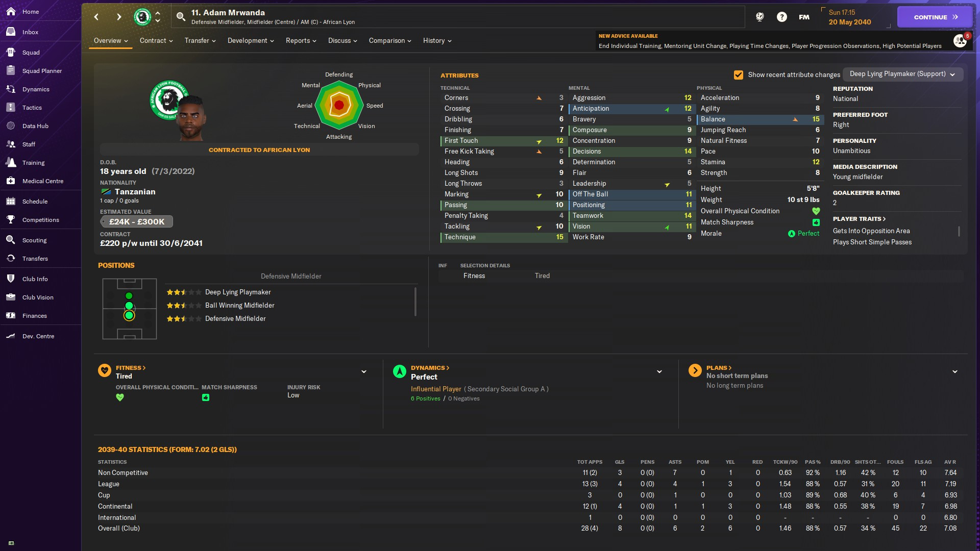Expand the Fitness panel chevron

pyautogui.click(x=364, y=372)
